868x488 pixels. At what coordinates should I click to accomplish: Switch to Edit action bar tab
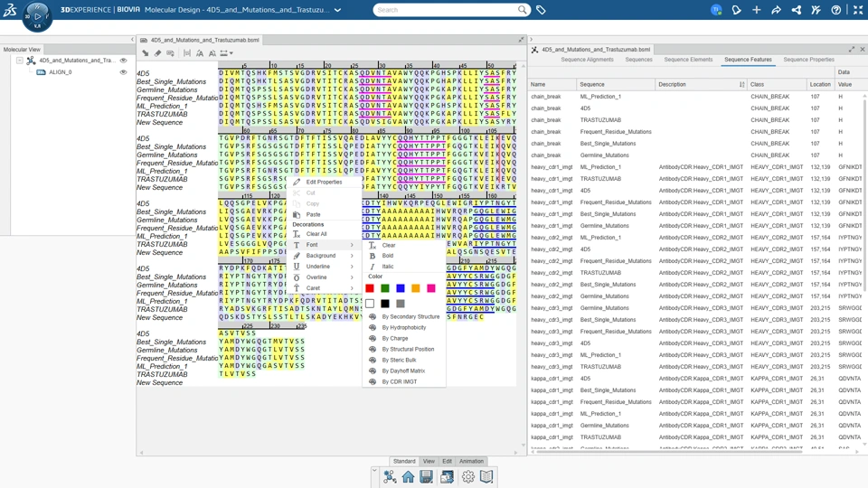[x=447, y=461]
